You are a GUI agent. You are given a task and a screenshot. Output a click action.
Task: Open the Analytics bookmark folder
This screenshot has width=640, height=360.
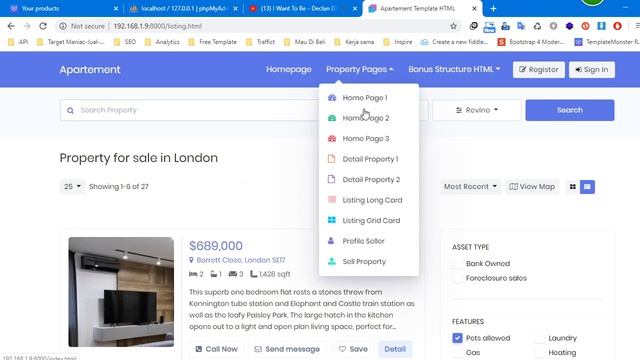[162, 42]
